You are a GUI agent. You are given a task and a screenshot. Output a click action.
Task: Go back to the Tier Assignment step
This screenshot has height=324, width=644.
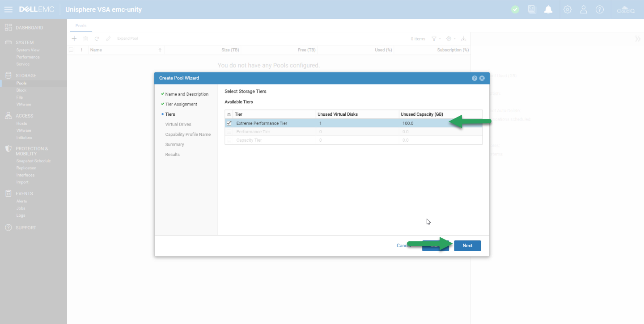(181, 105)
